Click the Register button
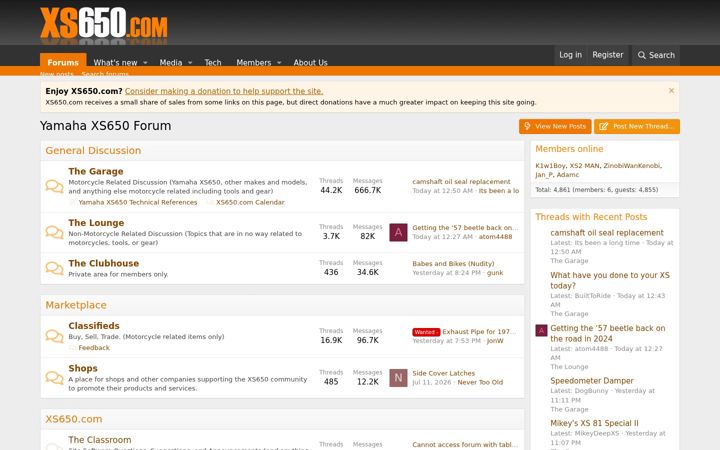 (x=608, y=55)
